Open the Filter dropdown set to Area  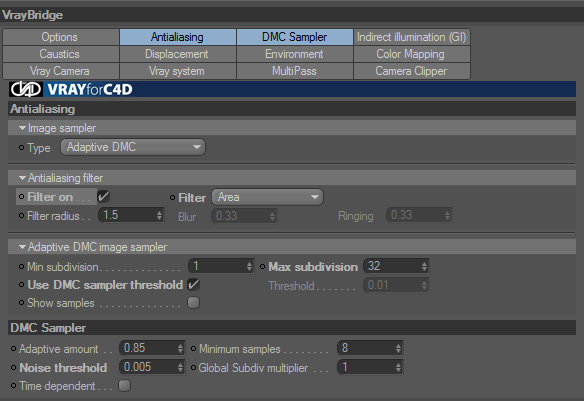(267, 197)
